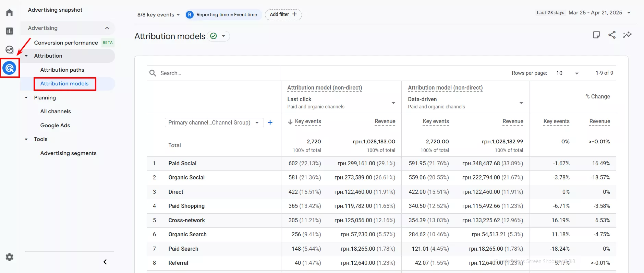This screenshot has width=644, height=273.
Task: Open Rows per page dropdown
Action: [567, 73]
